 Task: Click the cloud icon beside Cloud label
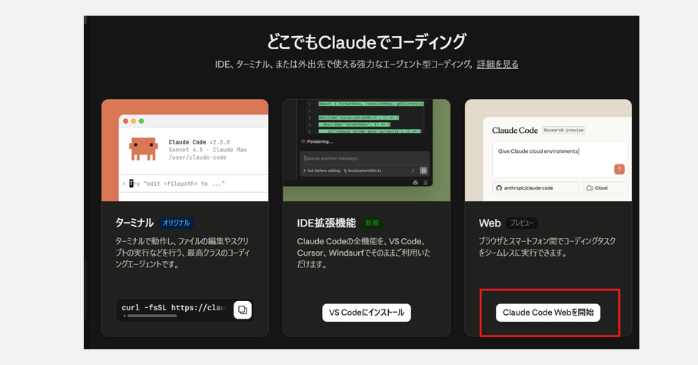(x=589, y=188)
